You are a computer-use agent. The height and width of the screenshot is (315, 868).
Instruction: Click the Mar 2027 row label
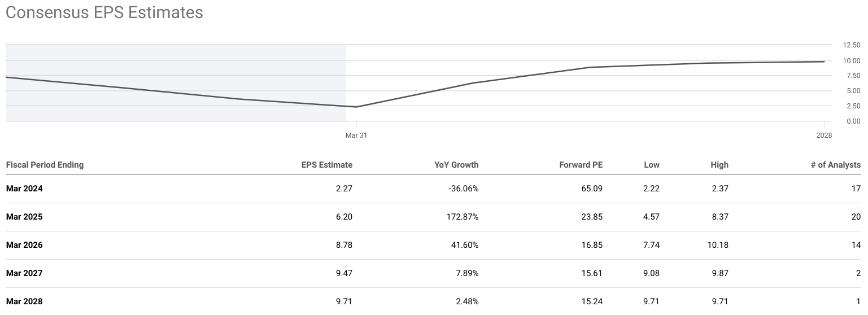click(x=24, y=273)
